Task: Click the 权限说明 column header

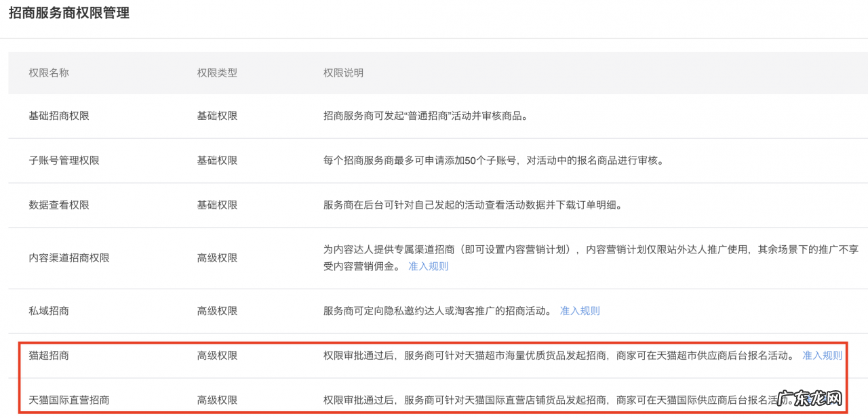Action: pyautogui.click(x=343, y=72)
